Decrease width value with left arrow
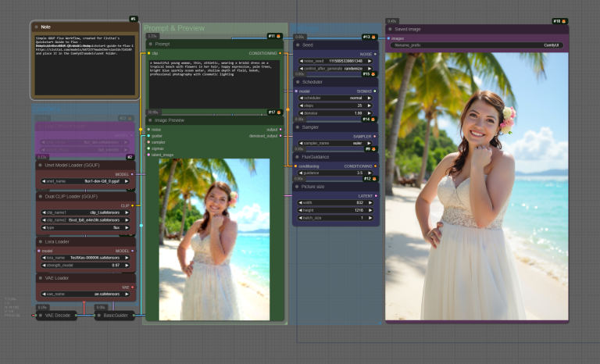 (299, 202)
